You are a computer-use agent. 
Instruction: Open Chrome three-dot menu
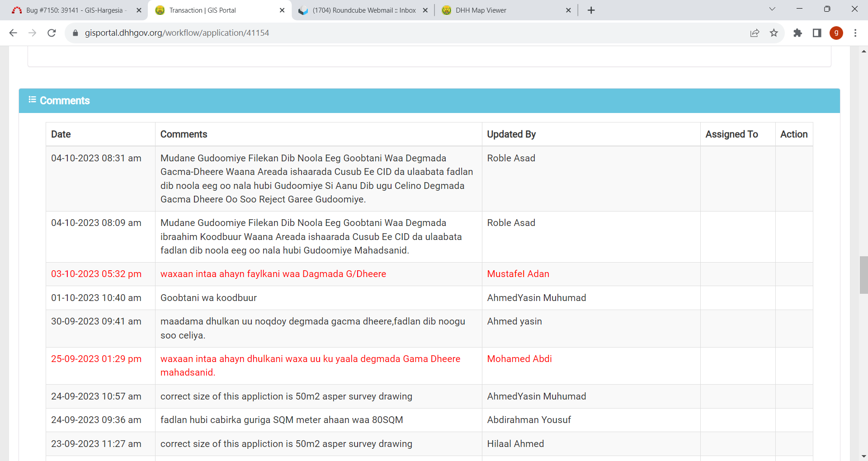click(x=855, y=33)
